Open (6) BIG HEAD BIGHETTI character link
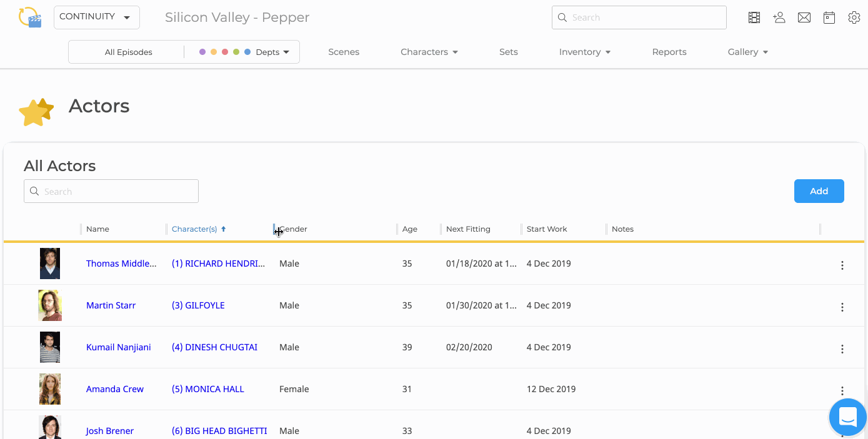868x439 pixels. coord(219,431)
